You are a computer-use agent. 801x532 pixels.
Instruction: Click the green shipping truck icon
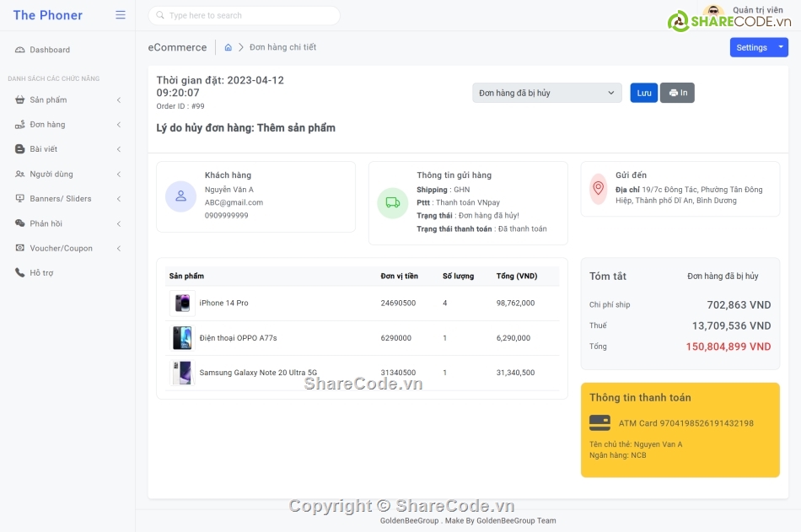point(393,202)
